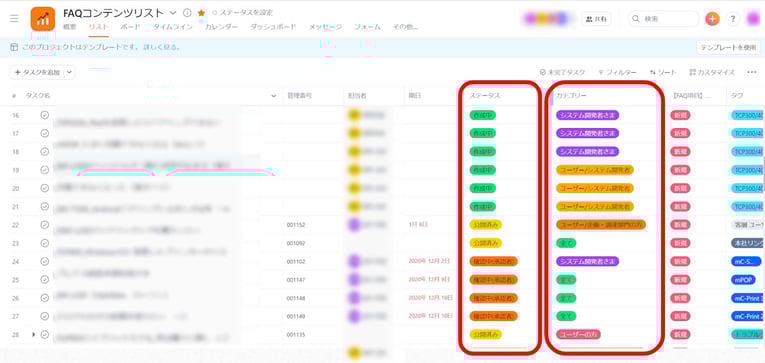Open project info details icon
This screenshot has height=363, width=765.
(x=187, y=13)
